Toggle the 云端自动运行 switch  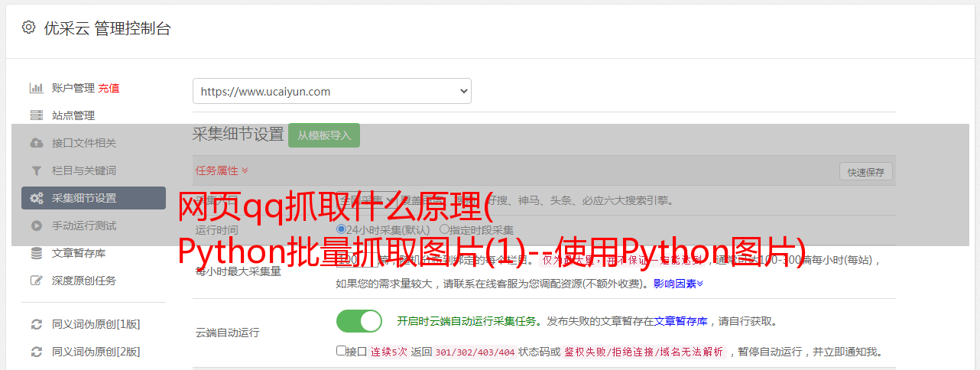pos(359,321)
